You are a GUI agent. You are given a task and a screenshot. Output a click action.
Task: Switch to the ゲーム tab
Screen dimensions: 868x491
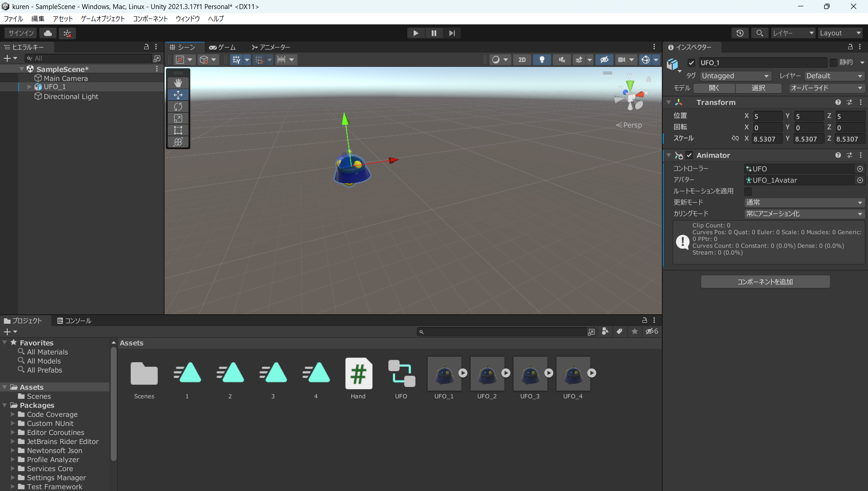pyautogui.click(x=222, y=47)
